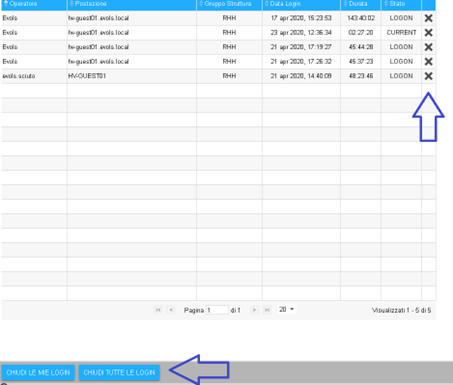Viewport: 453px width, 385px height.
Task: Go to next page of results
Action: (x=254, y=310)
